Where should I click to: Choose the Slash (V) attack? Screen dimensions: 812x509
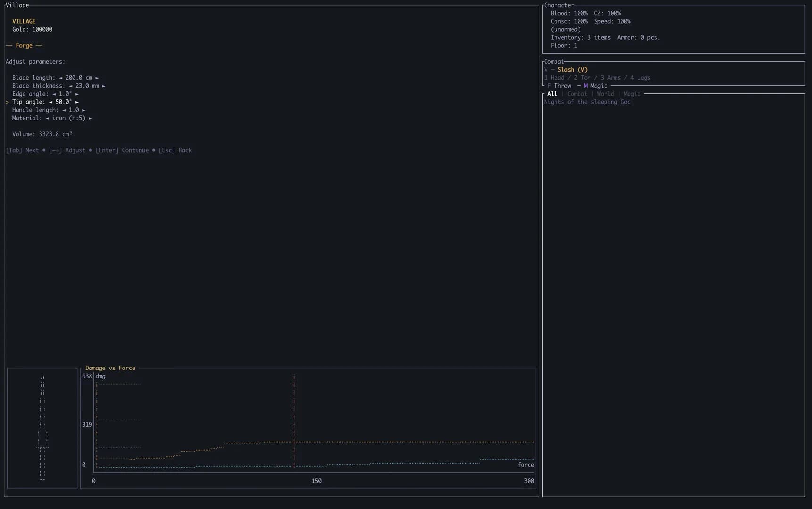(572, 70)
